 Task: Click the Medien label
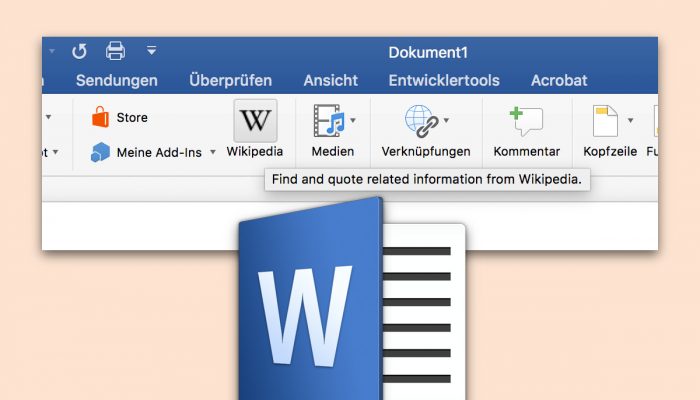pyautogui.click(x=333, y=151)
